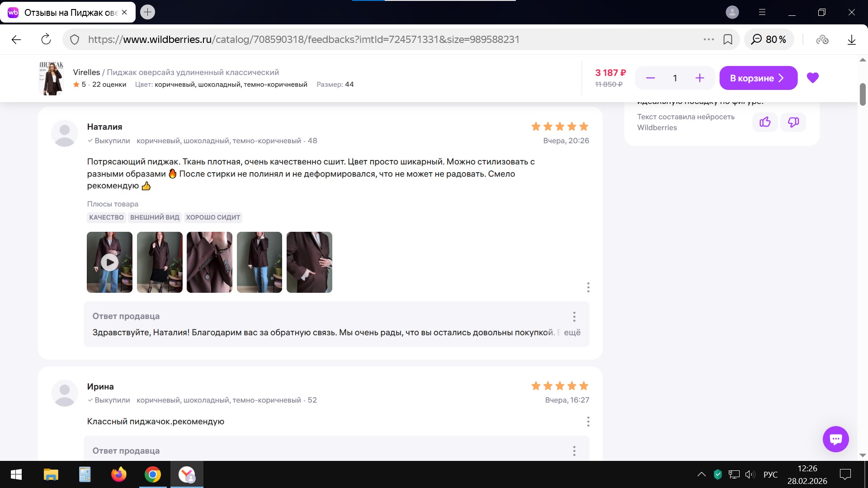This screenshot has width=868, height=488.
Task: Expand seller reply with ещё link
Action: 572,333
